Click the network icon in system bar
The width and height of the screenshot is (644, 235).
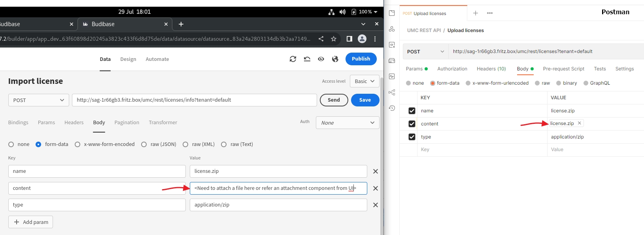pos(331,12)
